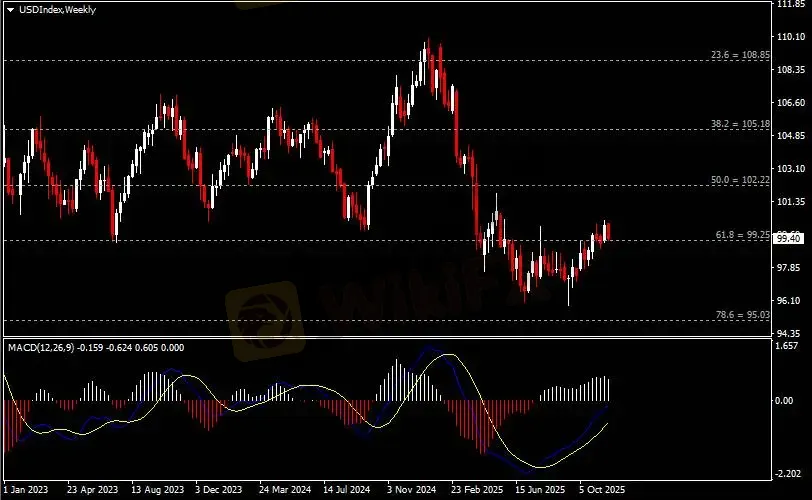
Task: Click the -2.202 MACD scale value
Action: [789, 474]
